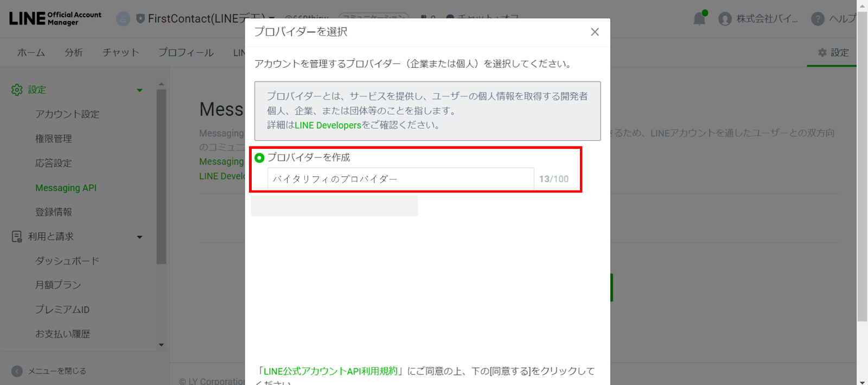Image resolution: width=868 pixels, height=385 pixels.
Task: Collapse the Settings section arrow
Action: tap(139, 90)
